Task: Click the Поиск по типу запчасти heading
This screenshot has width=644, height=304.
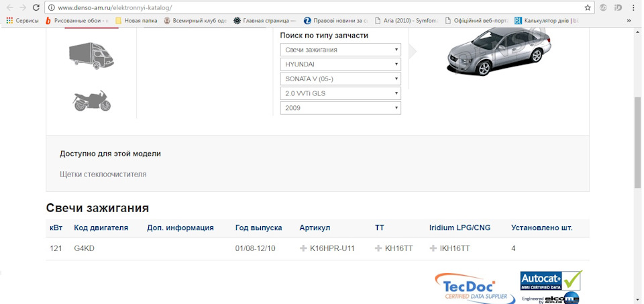Action: (x=324, y=36)
